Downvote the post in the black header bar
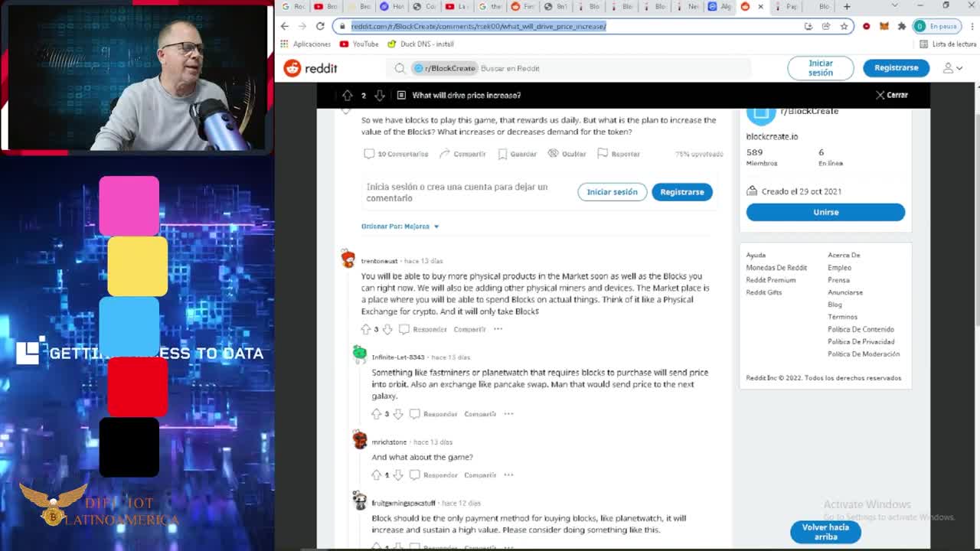 pyautogui.click(x=379, y=95)
